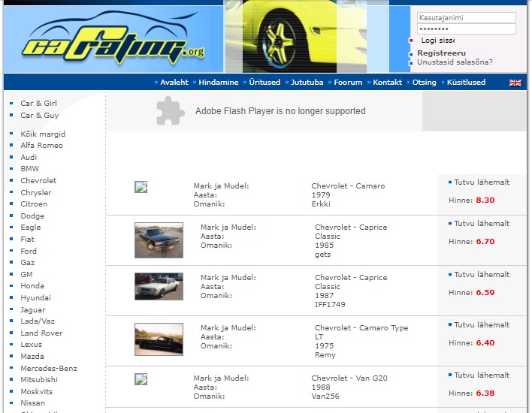This screenshot has height=413, width=532.
Task: Select Kõik margid in sidebar
Action: 43,134
